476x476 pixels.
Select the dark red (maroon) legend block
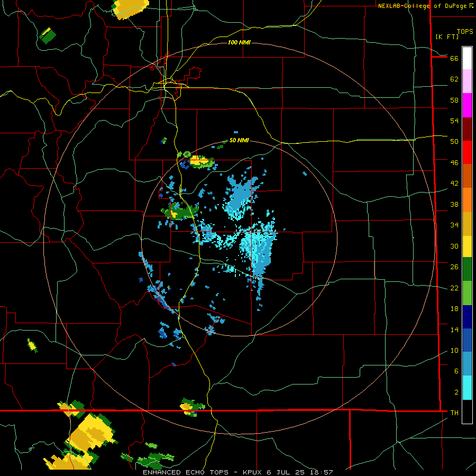tap(467, 130)
